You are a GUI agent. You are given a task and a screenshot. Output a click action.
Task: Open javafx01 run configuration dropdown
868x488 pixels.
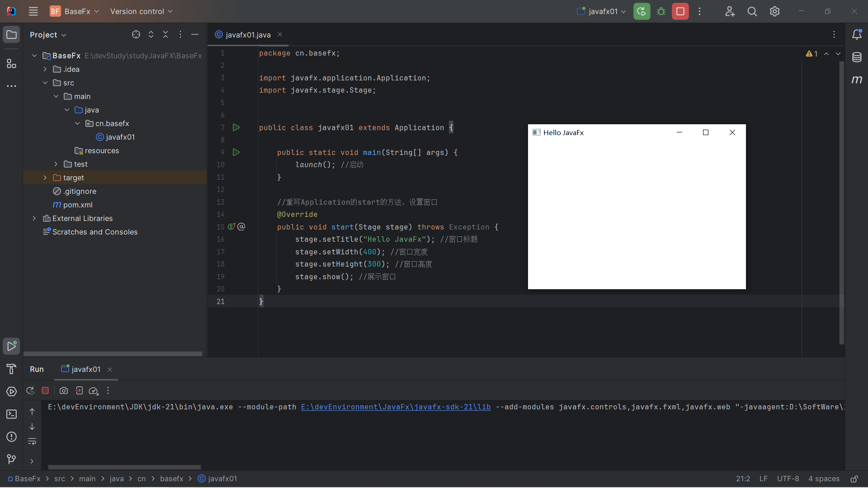[x=602, y=11]
